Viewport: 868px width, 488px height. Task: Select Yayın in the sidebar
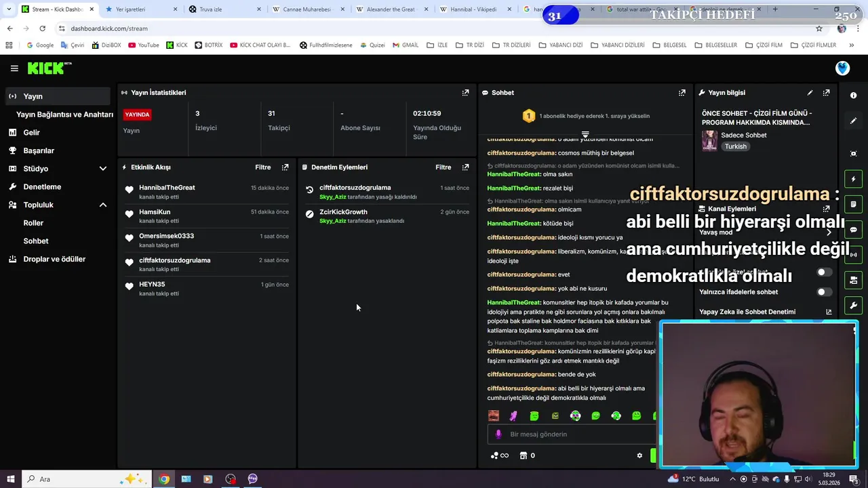pyautogui.click(x=56, y=96)
